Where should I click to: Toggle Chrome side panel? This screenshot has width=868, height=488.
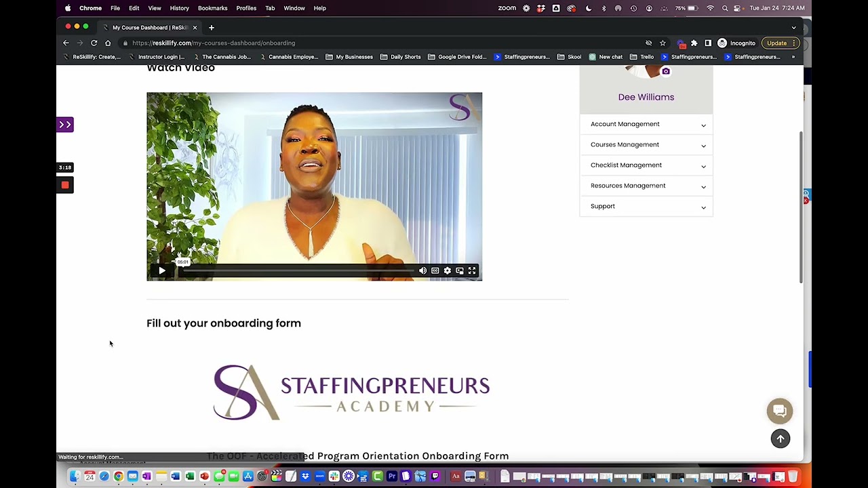pos(708,43)
